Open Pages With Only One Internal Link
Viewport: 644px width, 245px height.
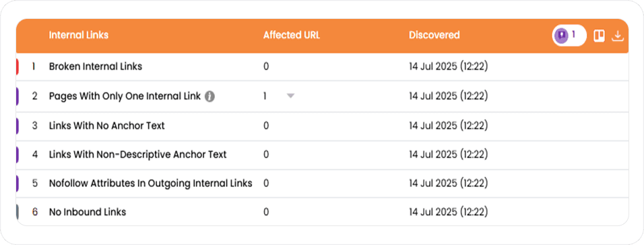[125, 97]
